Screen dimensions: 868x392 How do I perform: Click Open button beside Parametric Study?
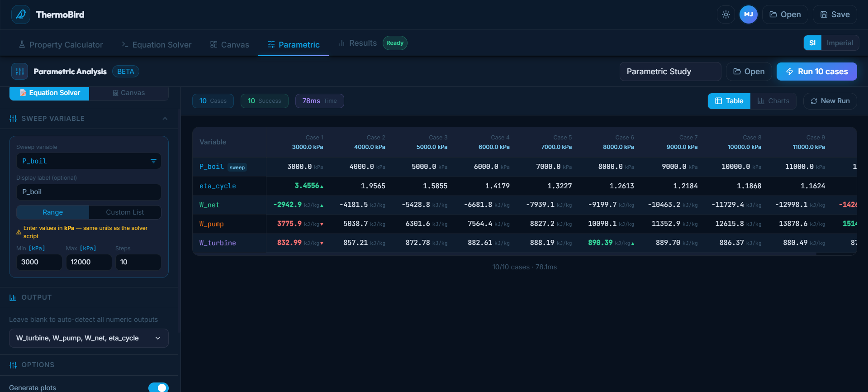click(x=749, y=72)
